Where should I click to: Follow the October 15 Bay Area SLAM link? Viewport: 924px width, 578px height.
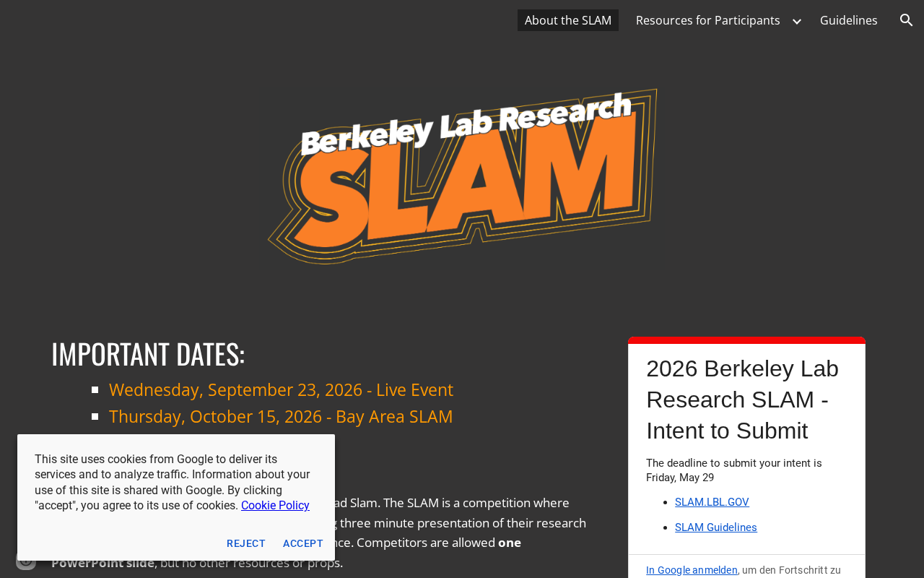(281, 416)
